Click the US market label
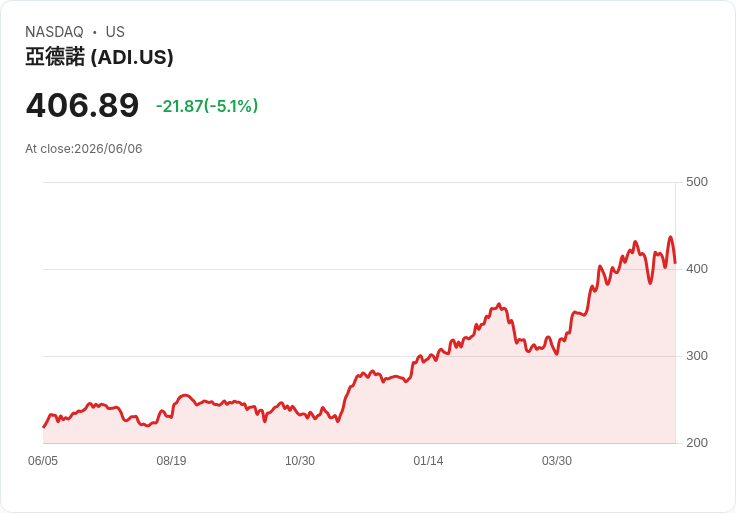Viewport: 736px width, 513px height. [115, 32]
